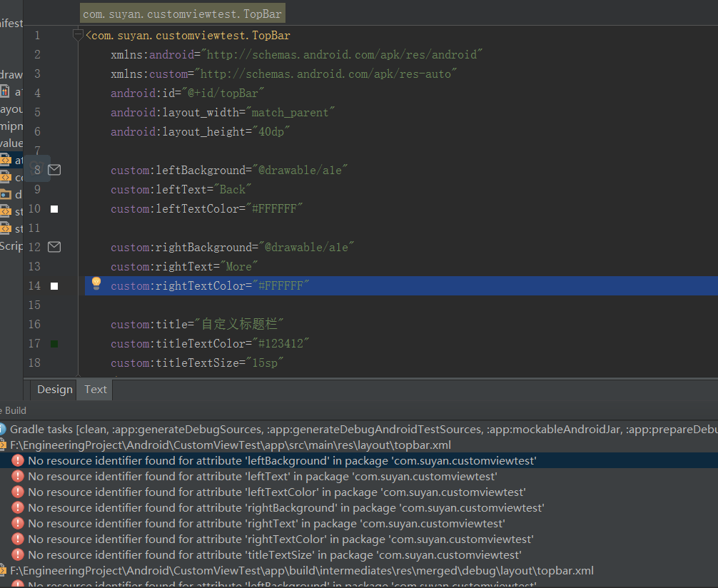Click the drawable gutter icon beside leftBackground
Screen dimensions: 718x588
[54, 170]
